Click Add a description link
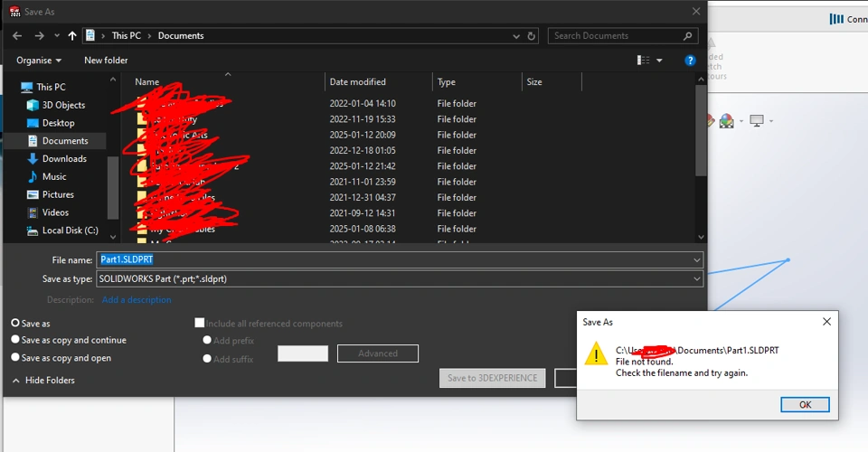868x452 pixels. [137, 300]
